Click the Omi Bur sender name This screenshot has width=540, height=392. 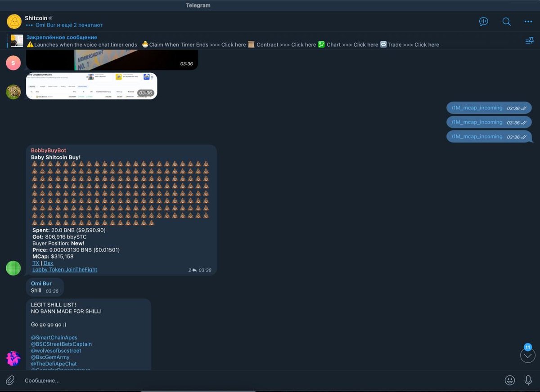41,284
